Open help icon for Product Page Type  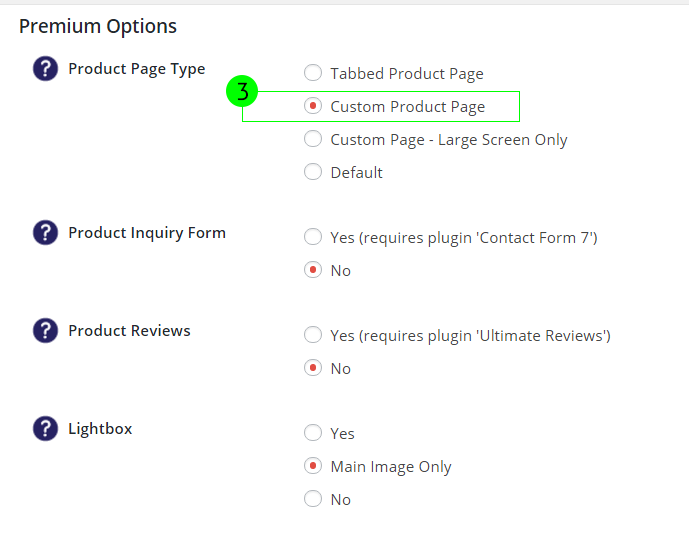click(45, 69)
